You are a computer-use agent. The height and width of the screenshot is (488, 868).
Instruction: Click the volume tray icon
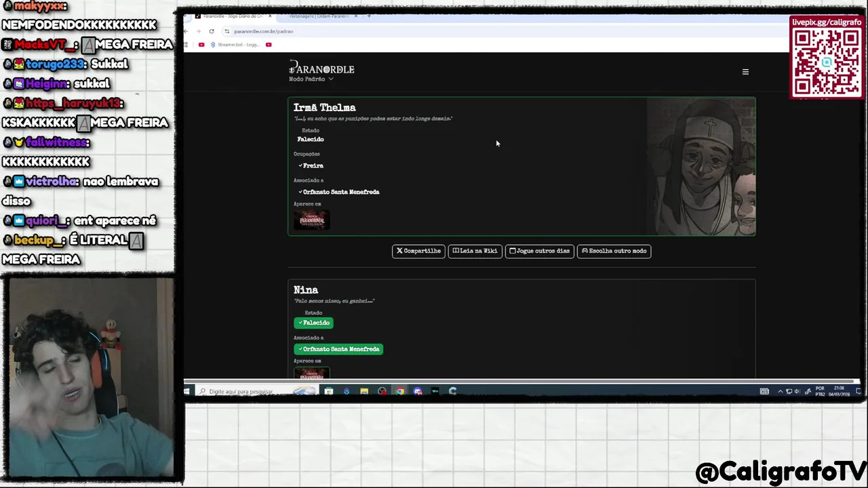(797, 391)
